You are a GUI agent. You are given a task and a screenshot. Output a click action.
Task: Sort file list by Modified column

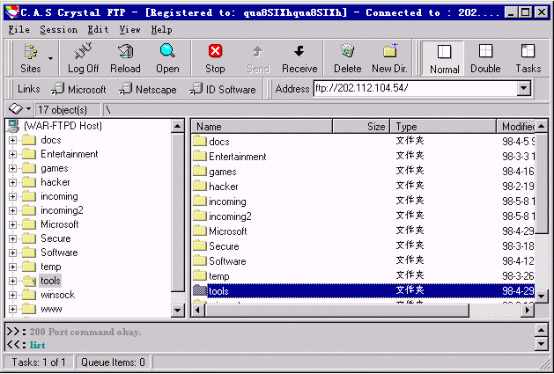(x=516, y=126)
